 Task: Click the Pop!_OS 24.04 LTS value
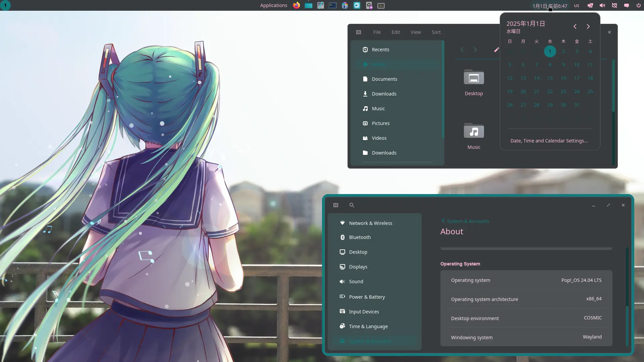[581, 280]
